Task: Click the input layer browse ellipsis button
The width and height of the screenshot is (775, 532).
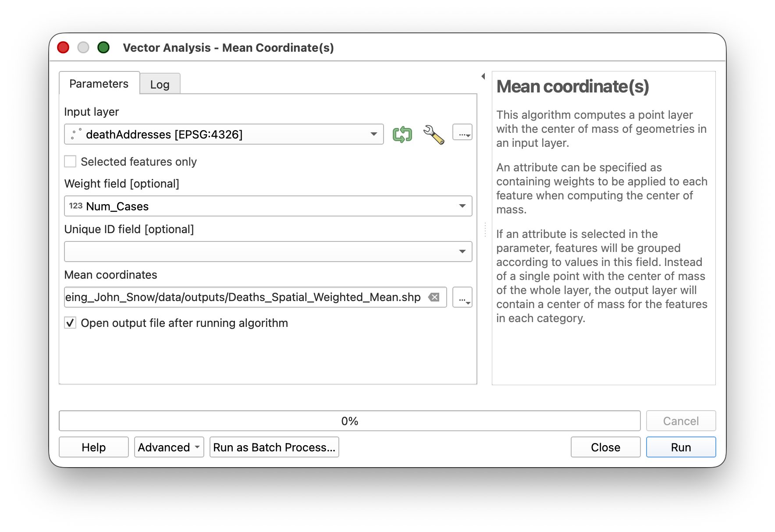Action: tap(462, 133)
